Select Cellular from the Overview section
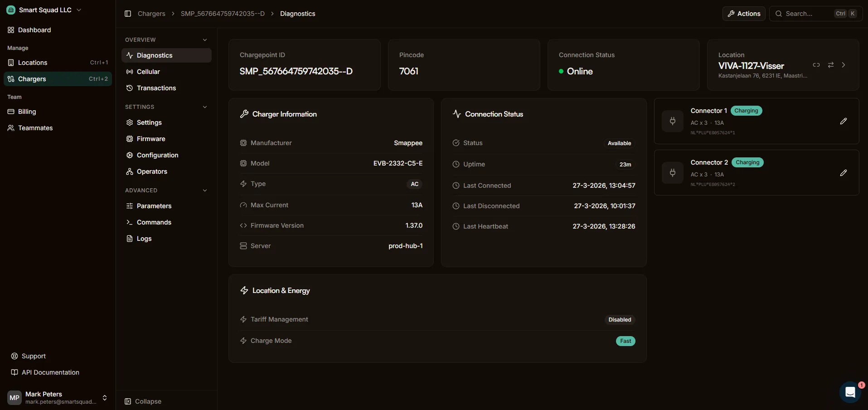 148,71
